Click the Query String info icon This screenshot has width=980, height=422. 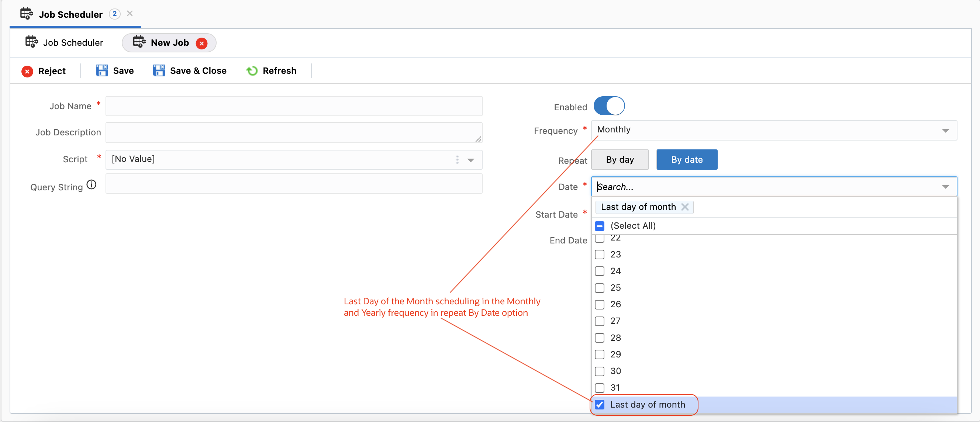pyautogui.click(x=91, y=185)
